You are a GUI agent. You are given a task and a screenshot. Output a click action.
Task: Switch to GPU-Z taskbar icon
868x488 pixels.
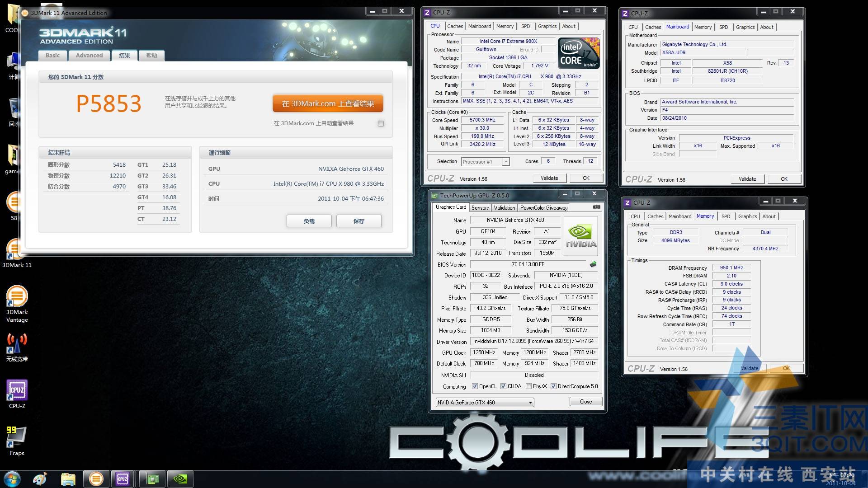pos(152,479)
